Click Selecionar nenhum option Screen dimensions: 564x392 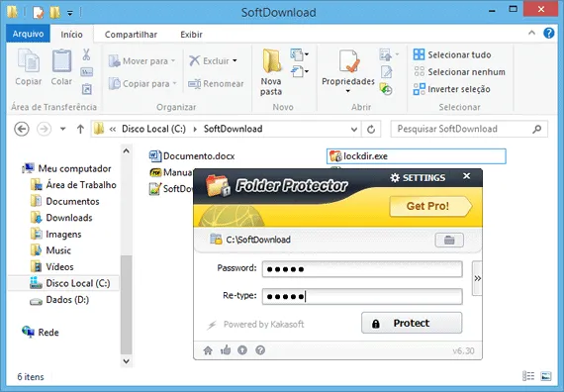459,72
